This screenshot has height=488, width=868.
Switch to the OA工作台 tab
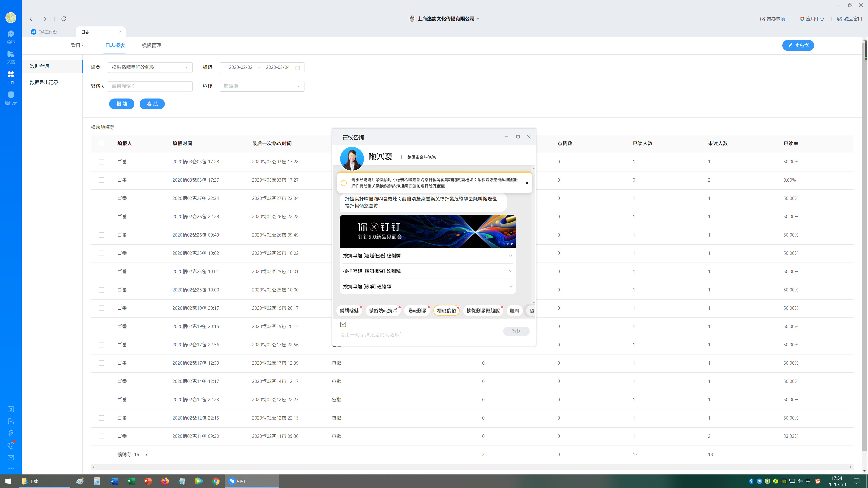tap(44, 32)
